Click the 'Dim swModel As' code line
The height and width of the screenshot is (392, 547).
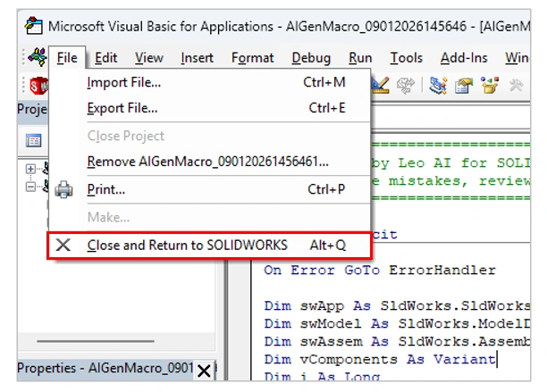pos(397,323)
